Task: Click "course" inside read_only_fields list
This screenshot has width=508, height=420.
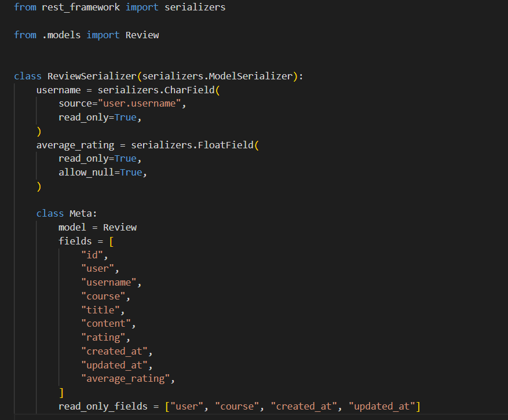Action: click(x=237, y=407)
